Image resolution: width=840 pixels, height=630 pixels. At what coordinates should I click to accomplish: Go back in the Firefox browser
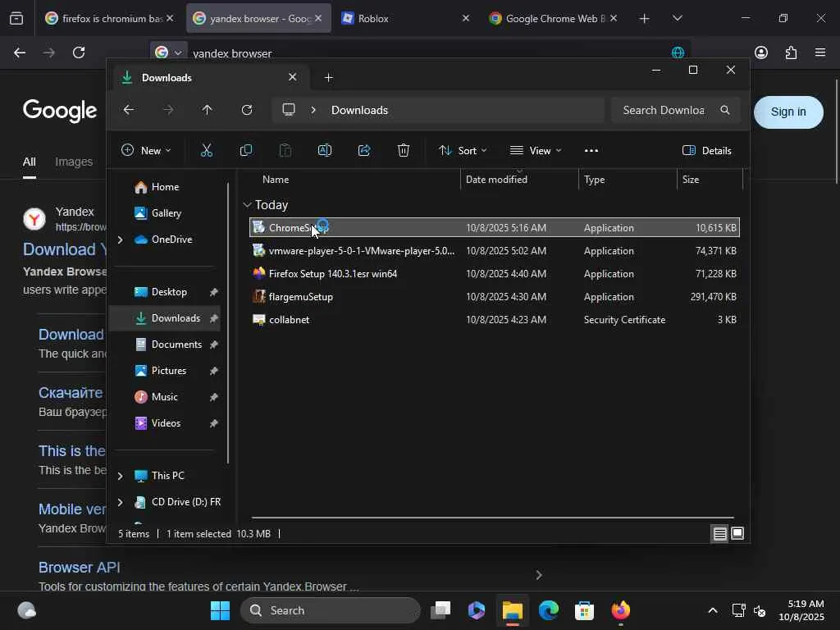coord(20,52)
